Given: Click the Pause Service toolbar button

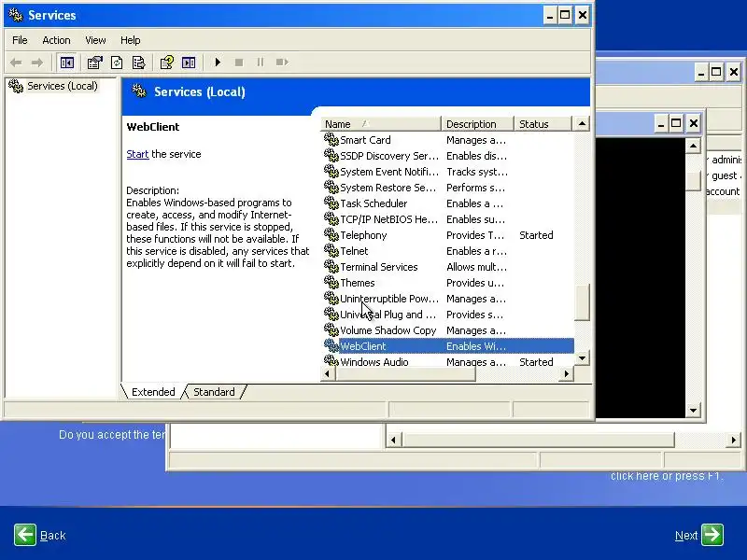Looking at the screenshot, I should (261, 63).
